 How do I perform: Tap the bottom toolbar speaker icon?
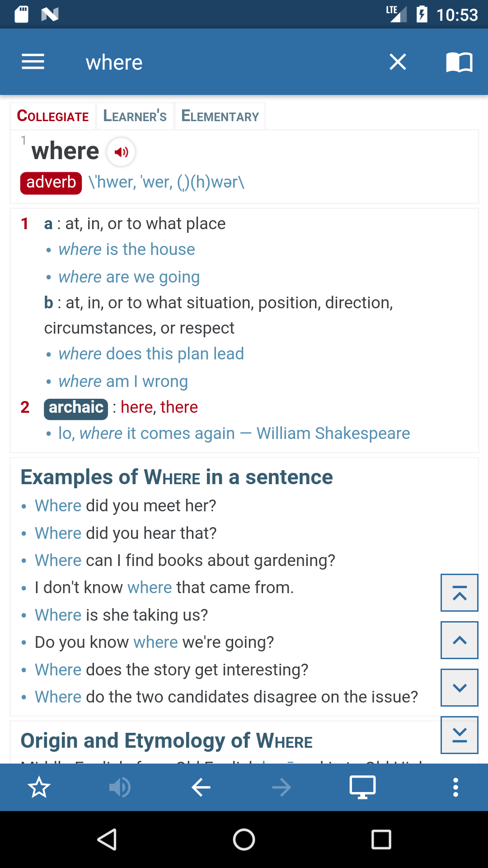120,788
